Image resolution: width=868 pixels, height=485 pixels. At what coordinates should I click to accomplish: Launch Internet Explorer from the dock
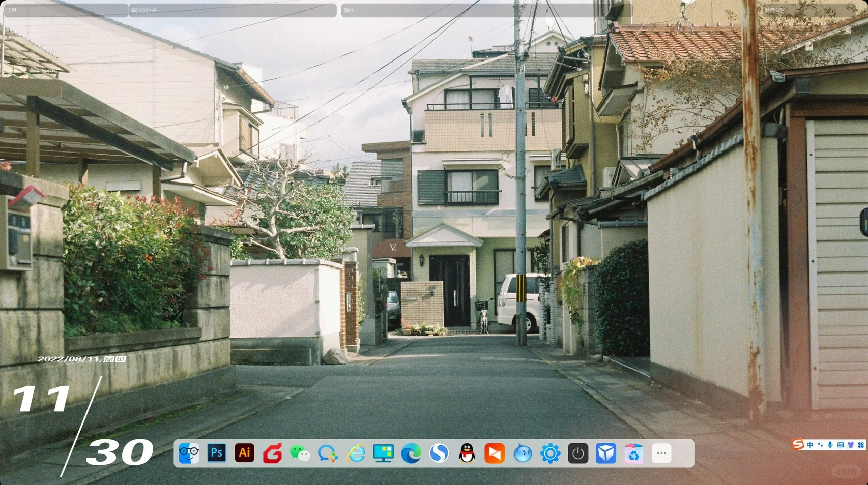click(356, 453)
